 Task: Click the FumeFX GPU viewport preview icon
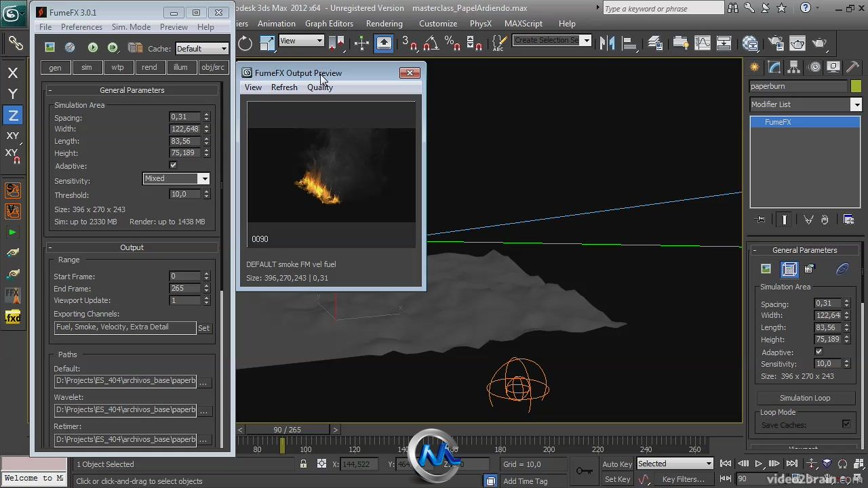[x=70, y=47]
